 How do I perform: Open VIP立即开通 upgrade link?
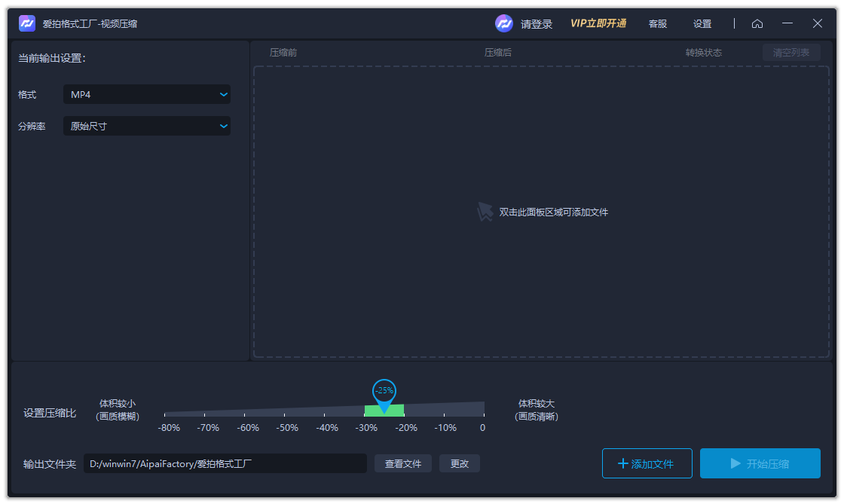(x=598, y=23)
